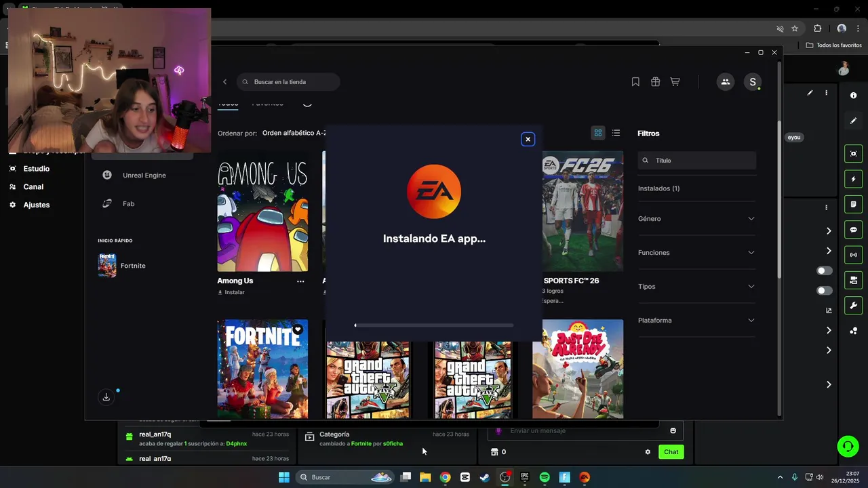This screenshot has width=868, height=488.
Task: Expand the Género filter
Action: (696, 219)
